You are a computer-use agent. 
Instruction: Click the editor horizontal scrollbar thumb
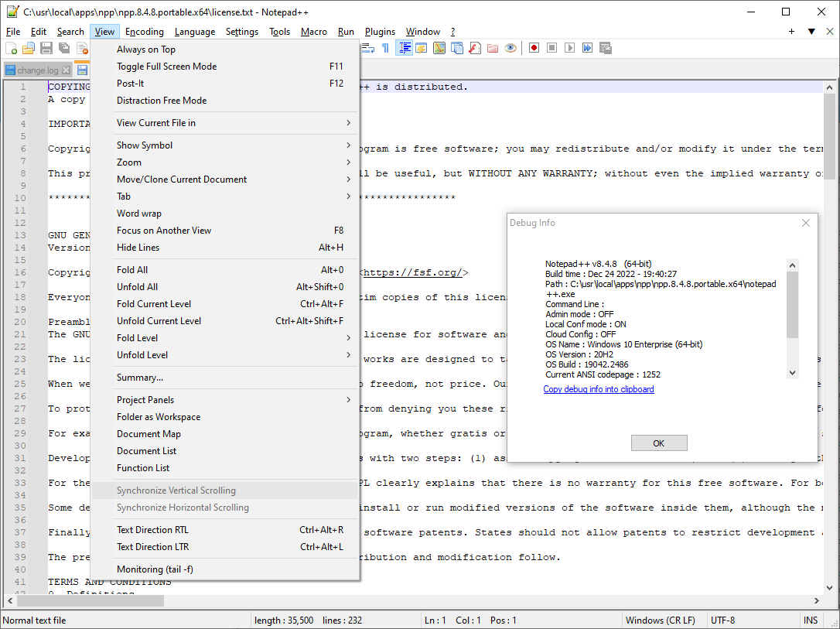90,600
